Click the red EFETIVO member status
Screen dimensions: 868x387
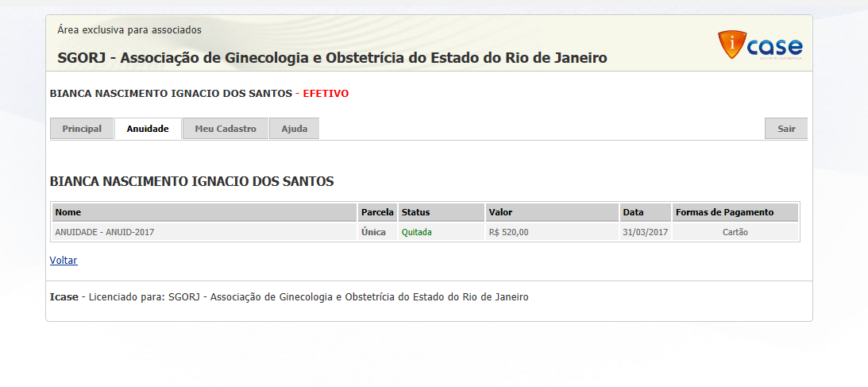[x=326, y=94]
